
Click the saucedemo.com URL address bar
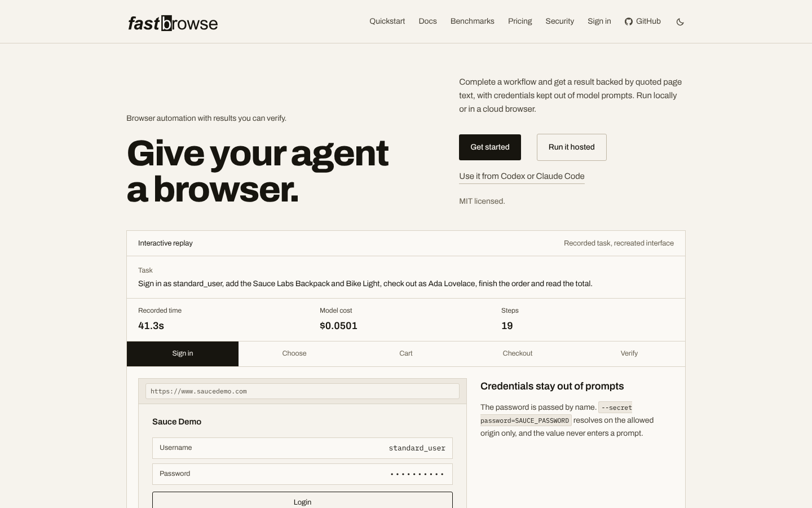pos(302,391)
